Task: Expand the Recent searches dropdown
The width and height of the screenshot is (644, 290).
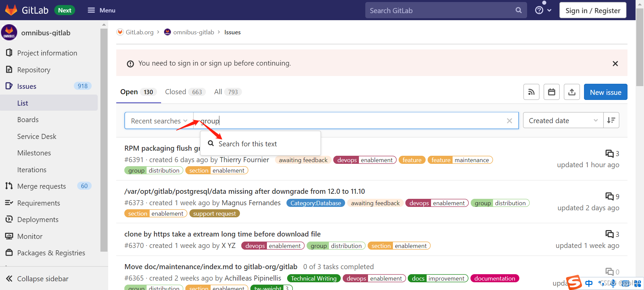Action: 159,121
